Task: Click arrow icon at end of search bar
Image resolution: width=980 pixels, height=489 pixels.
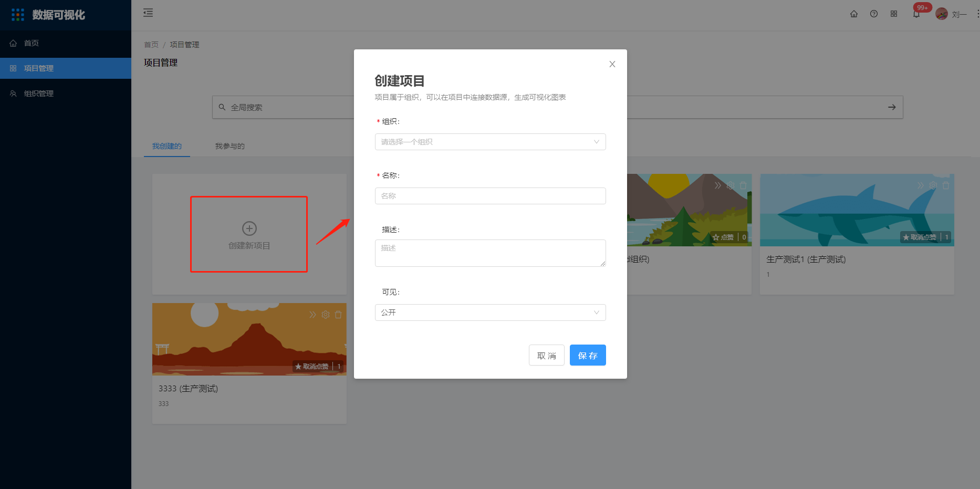Action: click(892, 107)
